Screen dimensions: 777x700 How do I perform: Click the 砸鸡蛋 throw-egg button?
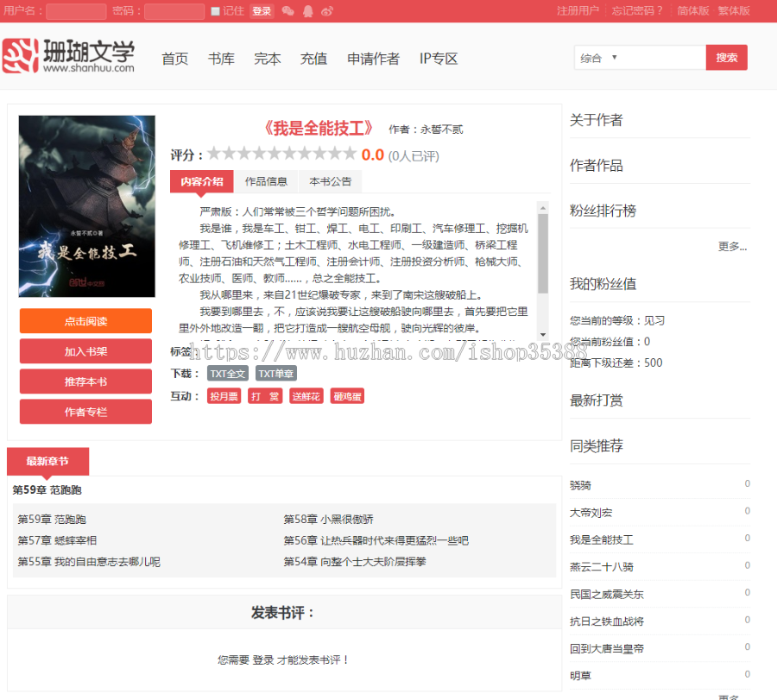(347, 395)
